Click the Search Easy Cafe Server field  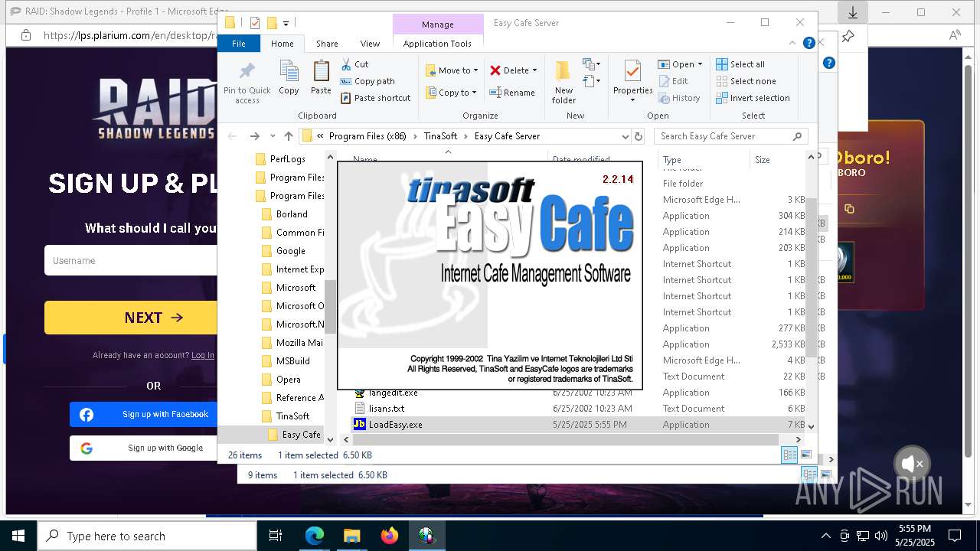(730, 136)
